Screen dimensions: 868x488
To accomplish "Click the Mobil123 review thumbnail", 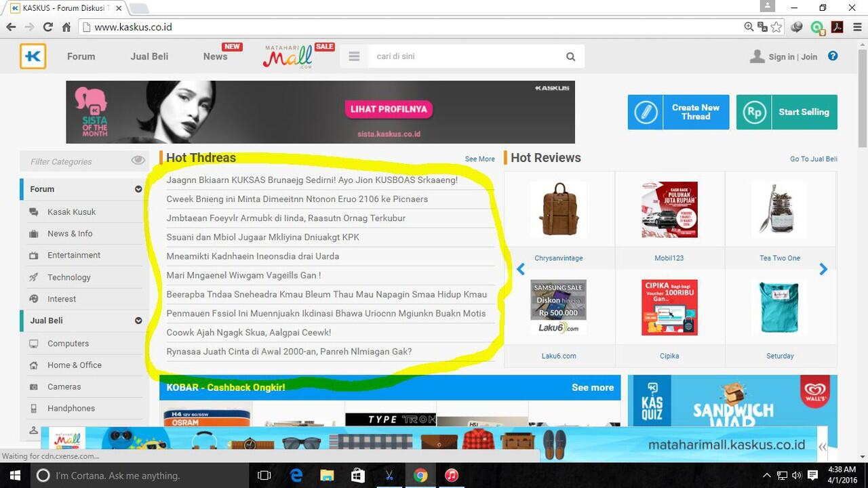I will click(x=669, y=209).
